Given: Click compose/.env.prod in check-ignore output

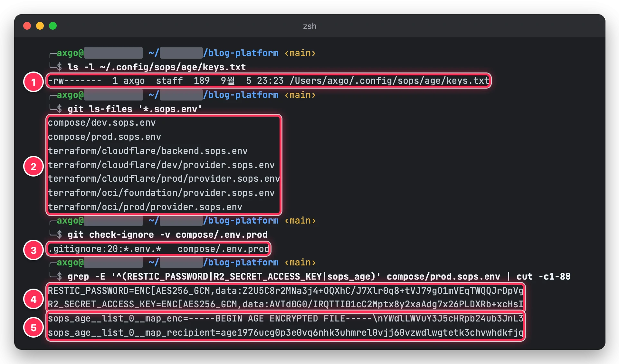Looking at the screenshot, I should [223, 249].
